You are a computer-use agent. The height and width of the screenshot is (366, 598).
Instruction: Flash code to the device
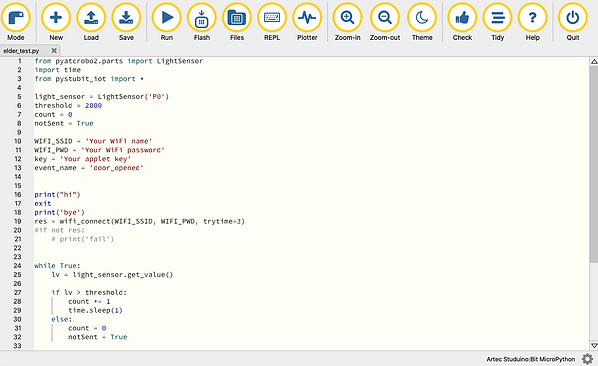[202, 22]
